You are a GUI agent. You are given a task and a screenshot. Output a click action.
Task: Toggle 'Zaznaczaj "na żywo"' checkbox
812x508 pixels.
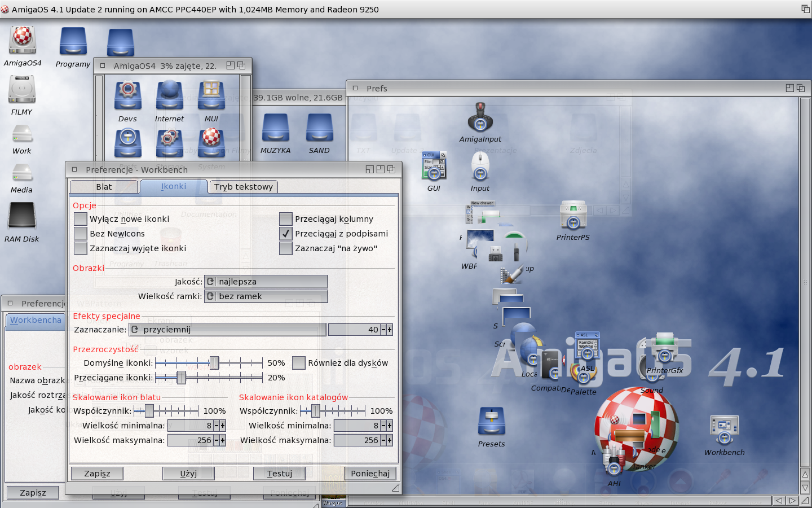[286, 248]
